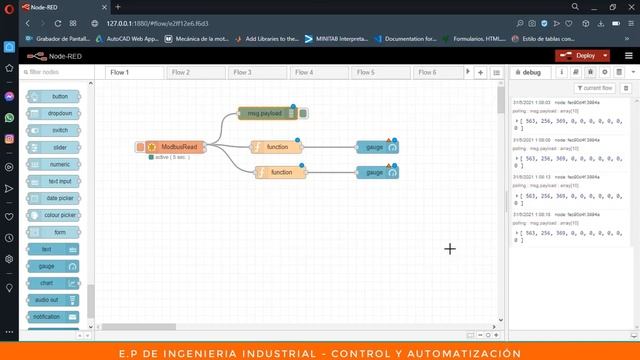
Task: Switch to the Flow 2 tab
Action: [x=196, y=72]
